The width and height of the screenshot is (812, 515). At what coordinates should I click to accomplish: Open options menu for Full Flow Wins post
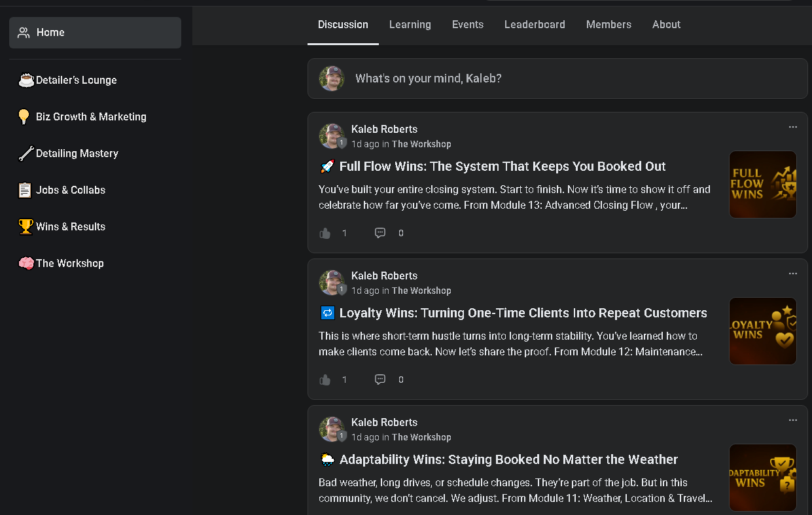click(793, 127)
